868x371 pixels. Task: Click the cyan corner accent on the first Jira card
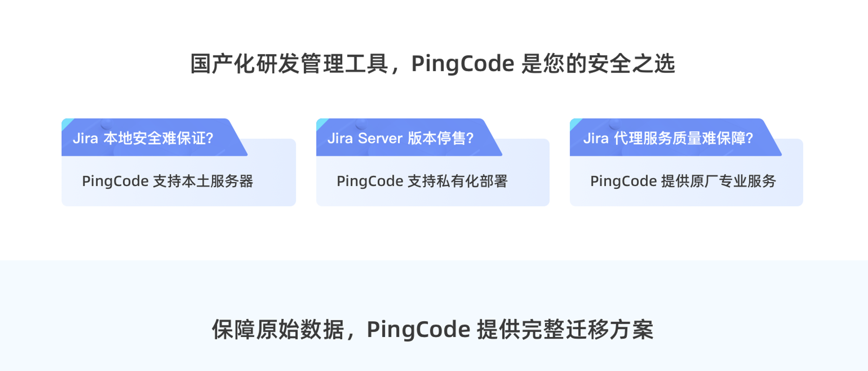(67, 123)
